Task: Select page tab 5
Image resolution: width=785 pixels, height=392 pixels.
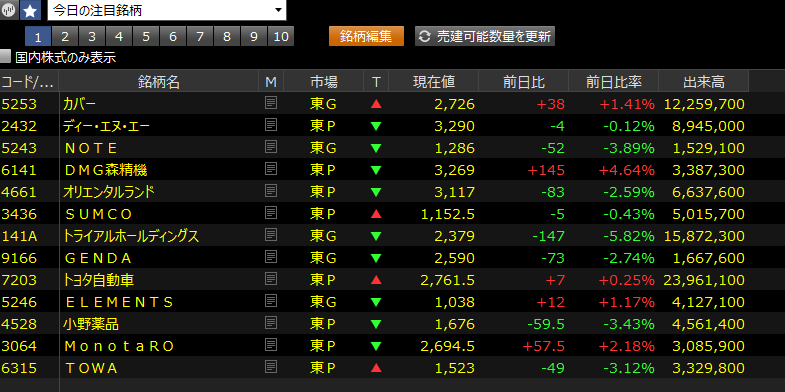Action: click(x=146, y=37)
